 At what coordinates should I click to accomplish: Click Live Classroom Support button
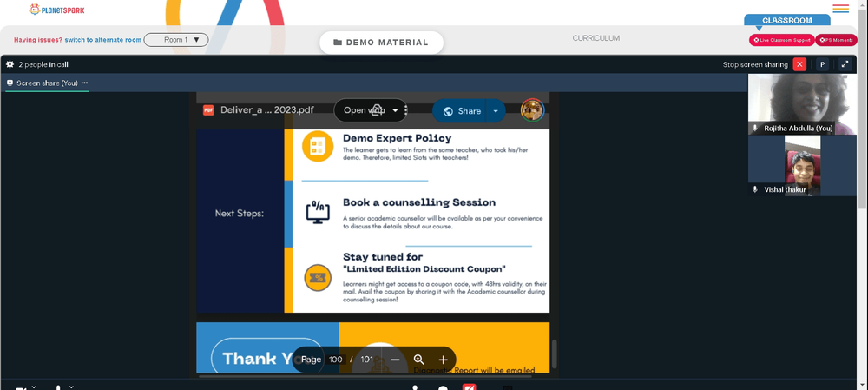click(x=782, y=40)
